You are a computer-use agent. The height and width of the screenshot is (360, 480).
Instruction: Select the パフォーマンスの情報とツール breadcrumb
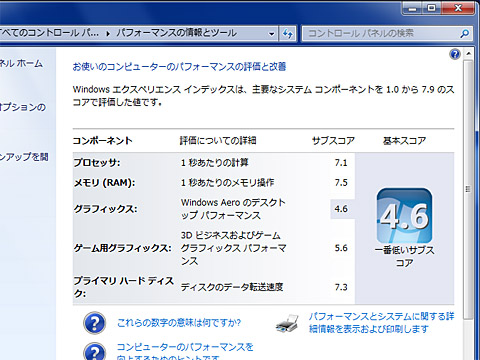pyautogui.click(x=176, y=33)
